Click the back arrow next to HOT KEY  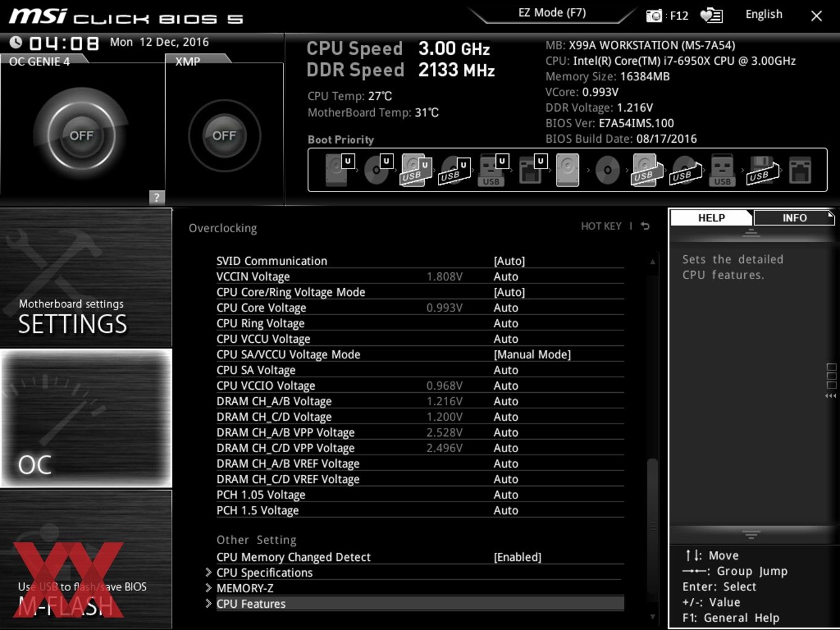(x=645, y=226)
